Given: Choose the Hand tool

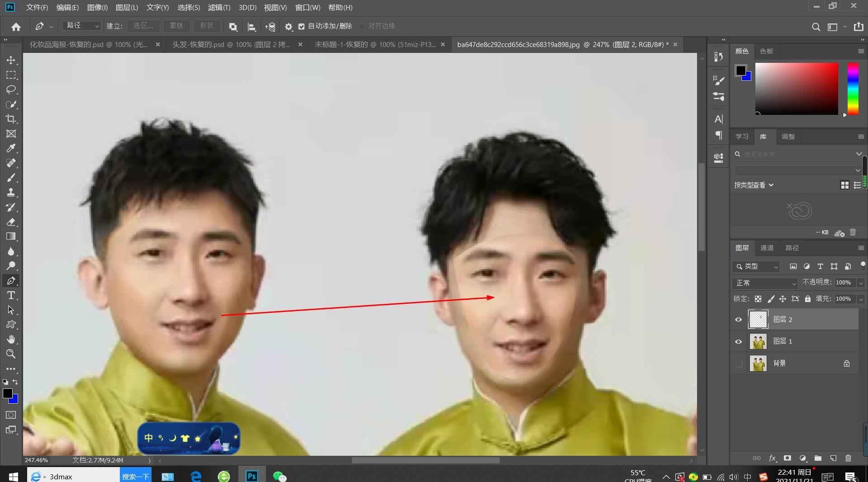Looking at the screenshot, I should click(x=11, y=339).
